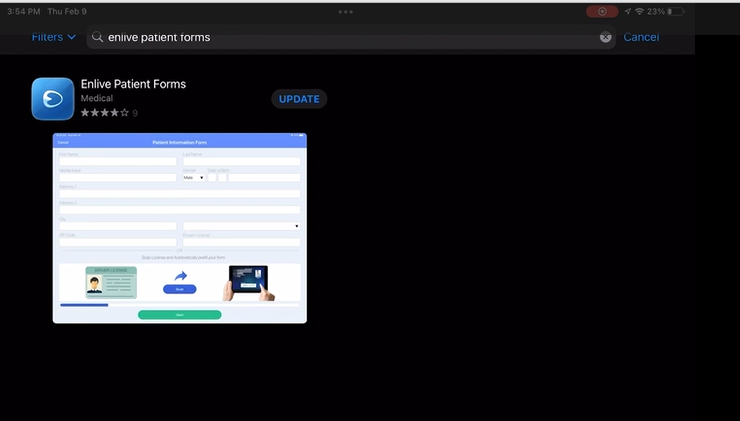
Task: Tap the location arrow icon in status bar
Action: pyautogui.click(x=627, y=11)
